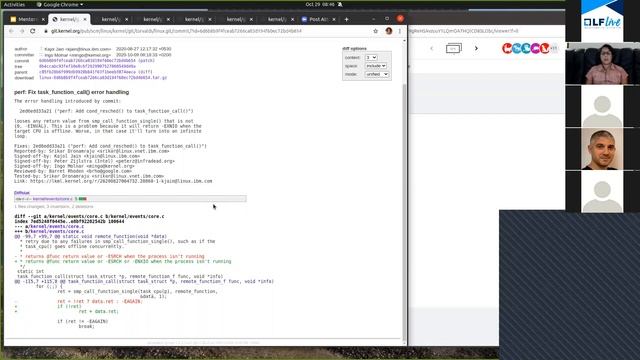
Task: Click the 'diff options' heading
Action: 354,49
